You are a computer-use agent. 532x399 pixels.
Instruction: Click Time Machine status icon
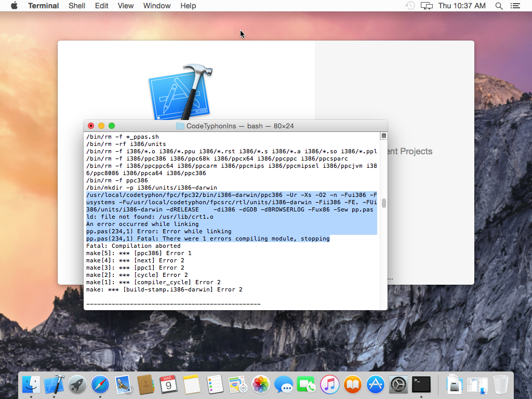(410, 6)
